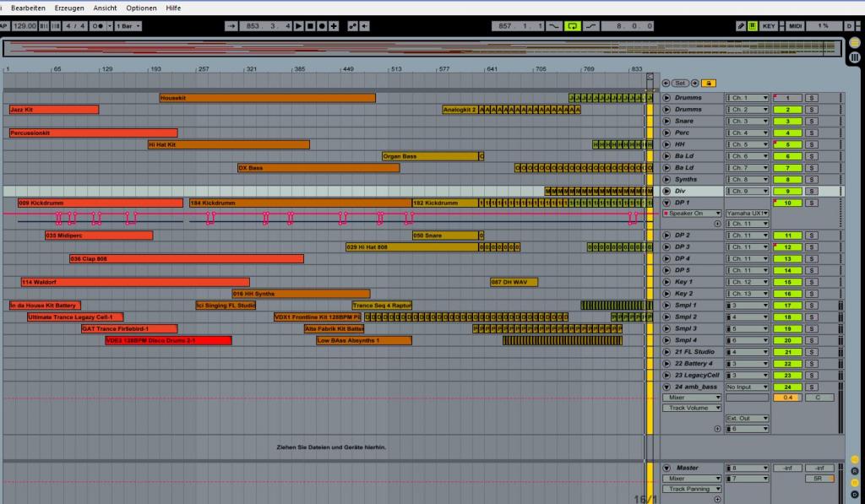Deactivate track 5 HH activator
The height and width of the screenshot is (504, 865).
coord(787,144)
